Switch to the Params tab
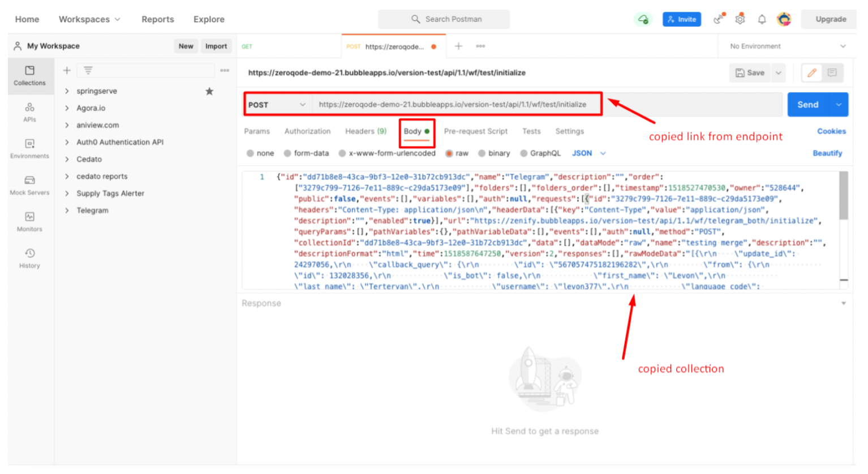 (257, 131)
